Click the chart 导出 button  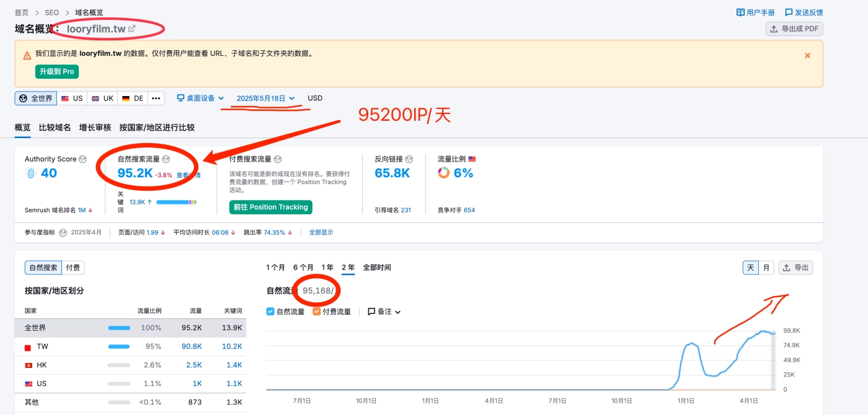(795, 268)
